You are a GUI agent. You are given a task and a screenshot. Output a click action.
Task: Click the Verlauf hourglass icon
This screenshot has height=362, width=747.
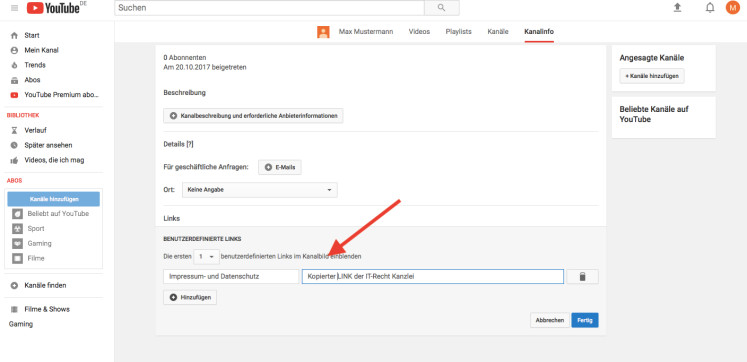click(14, 131)
